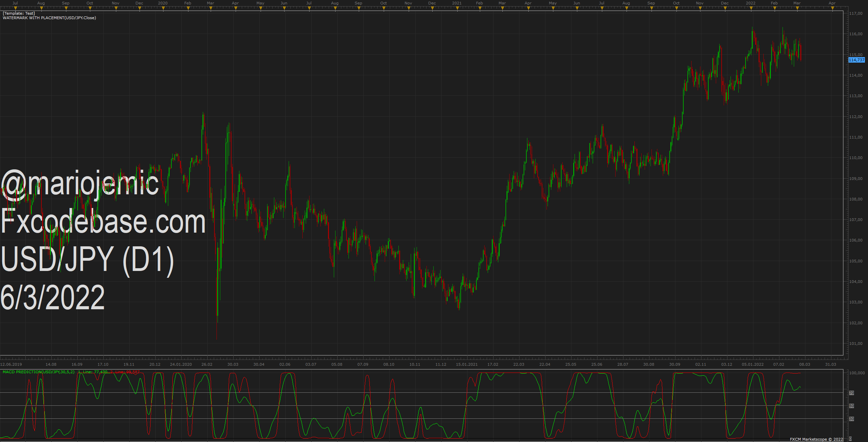868x442 pixels.
Task: Click the 17.10 date on time axis
Action: click(103, 364)
